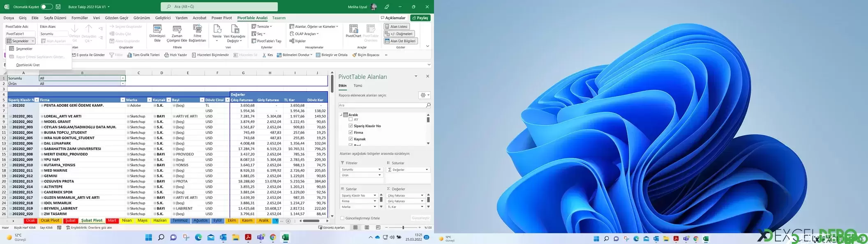The image size is (868, 244).
Task: Open the Seçenekler dropdown button
Action: tap(21, 41)
